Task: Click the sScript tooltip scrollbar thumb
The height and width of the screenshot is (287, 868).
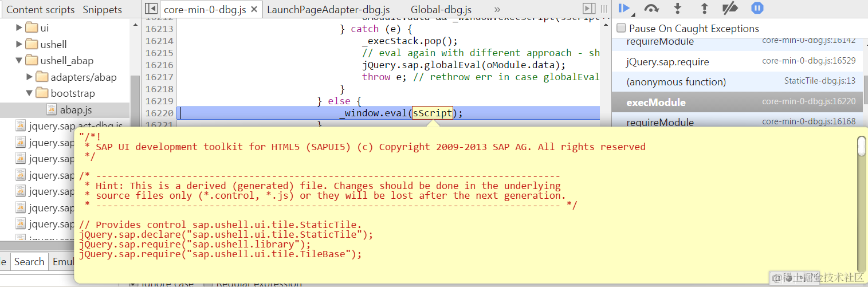Action: coord(862,146)
